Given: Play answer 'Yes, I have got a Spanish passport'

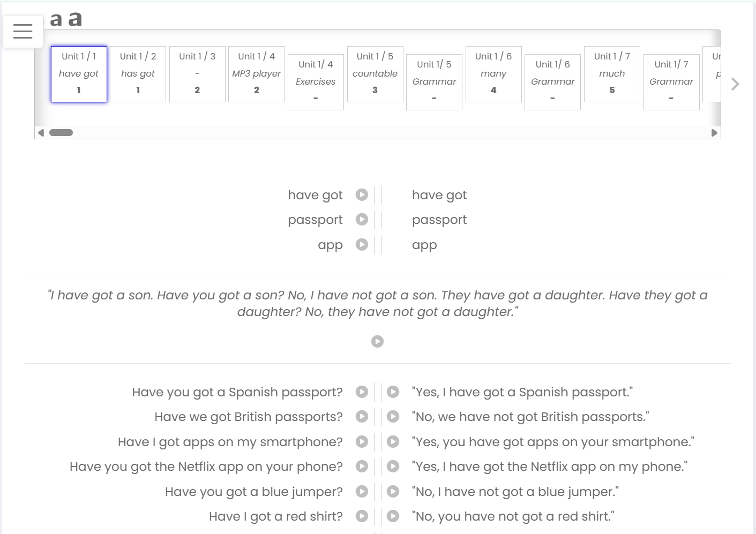Looking at the screenshot, I should tap(393, 392).
